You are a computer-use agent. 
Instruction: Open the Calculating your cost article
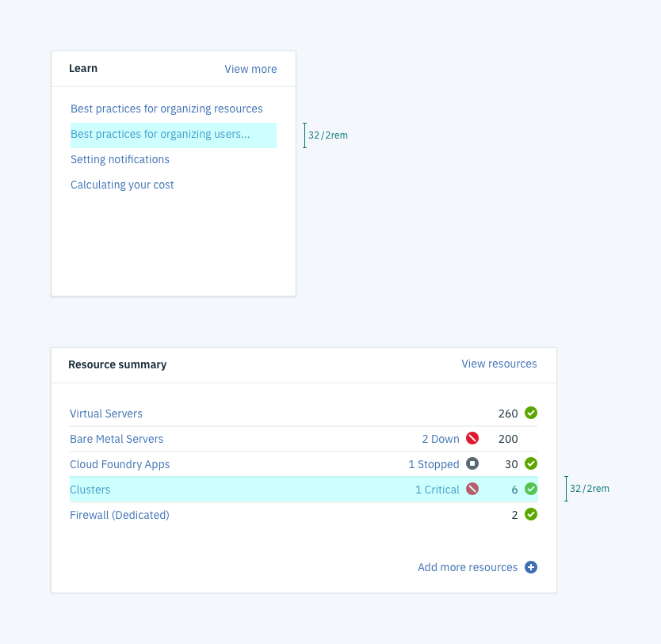point(122,185)
